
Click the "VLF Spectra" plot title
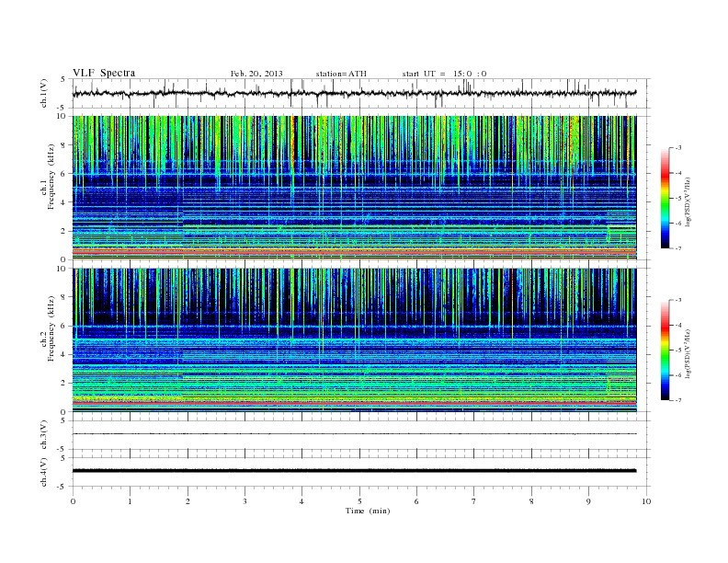tap(104, 73)
